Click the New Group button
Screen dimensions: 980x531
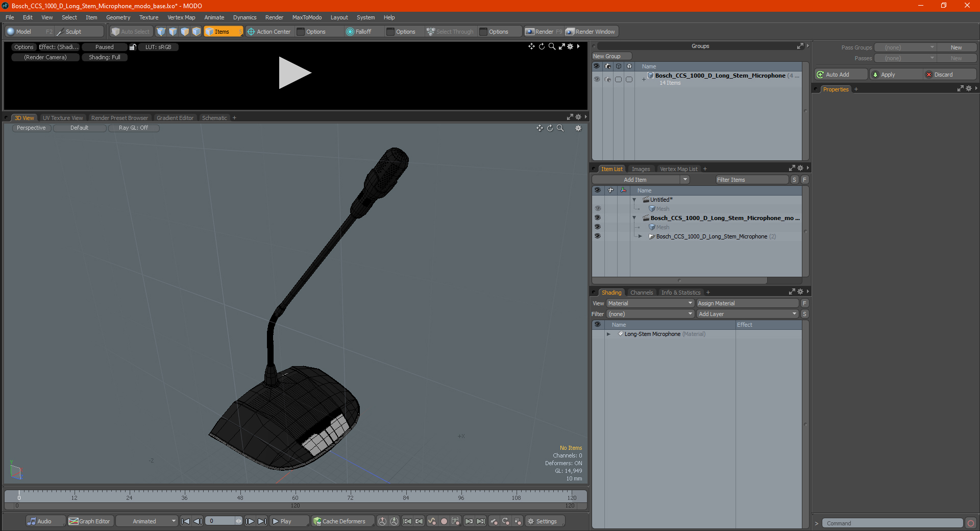click(611, 56)
